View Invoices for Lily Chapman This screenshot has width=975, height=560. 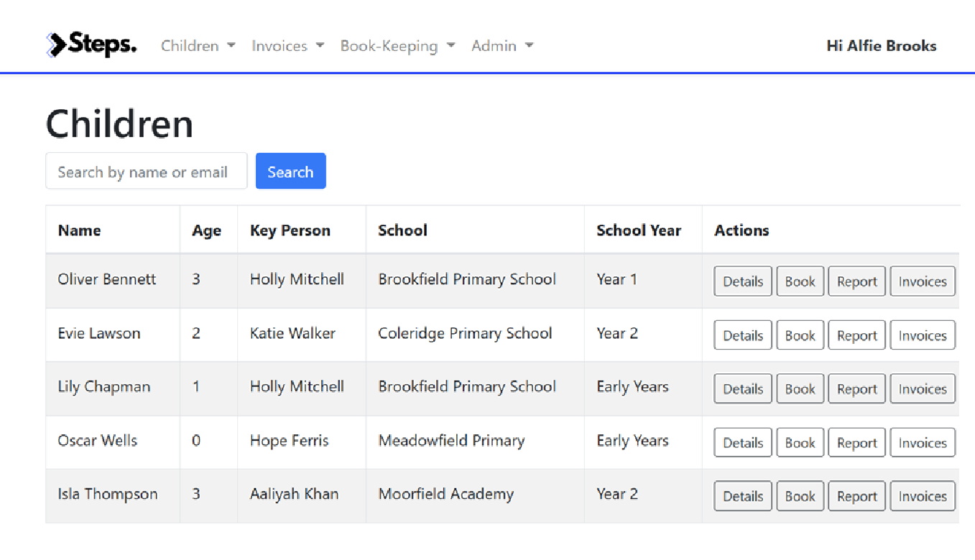tap(922, 389)
